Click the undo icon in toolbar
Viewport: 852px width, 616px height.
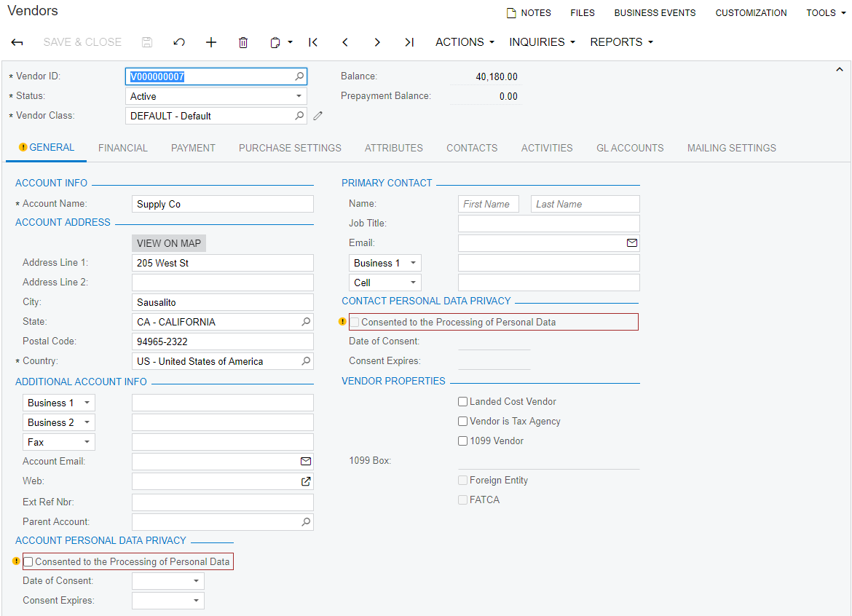179,42
